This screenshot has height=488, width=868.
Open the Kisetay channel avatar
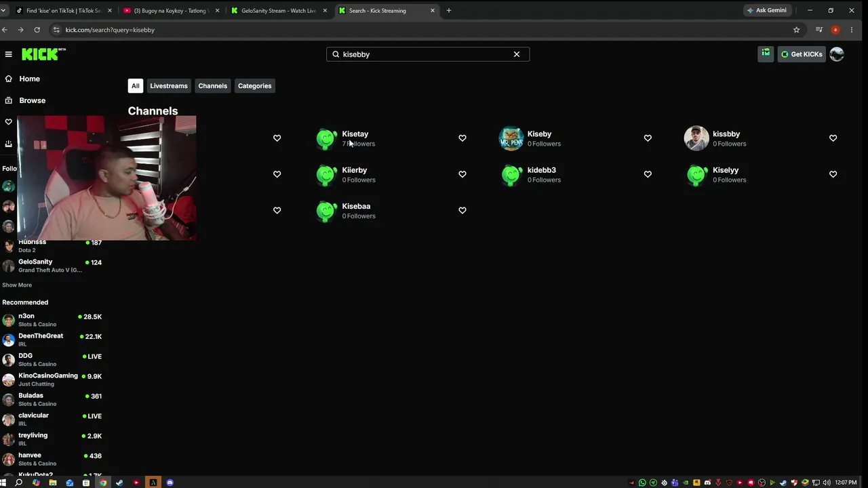pos(326,138)
